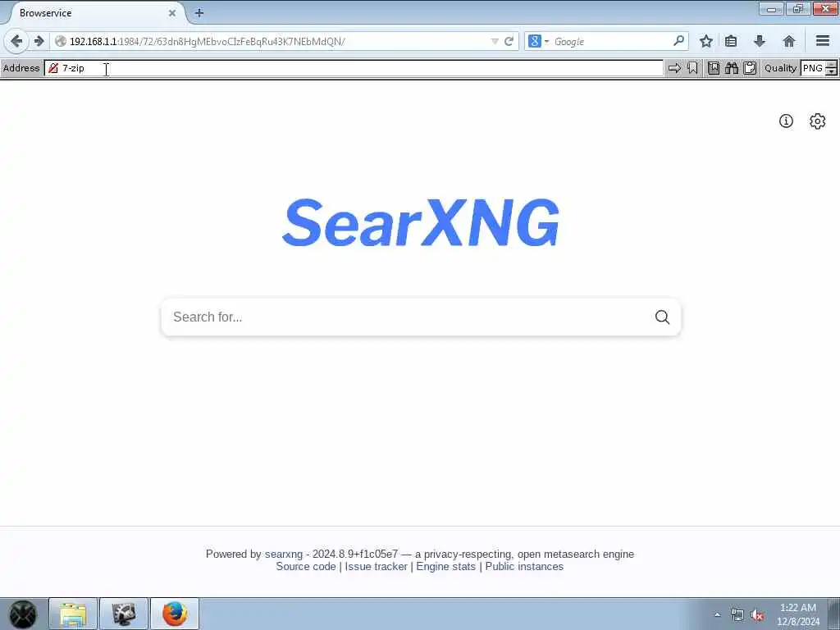This screenshot has height=630, width=840.
Task: Open a new tab with the plus button
Action: (199, 13)
